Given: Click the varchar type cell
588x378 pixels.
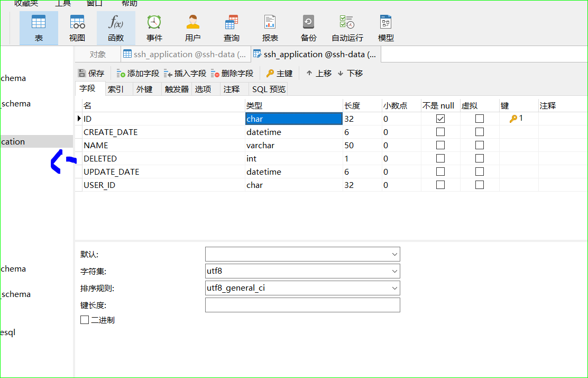Looking at the screenshot, I should coord(293,145).
